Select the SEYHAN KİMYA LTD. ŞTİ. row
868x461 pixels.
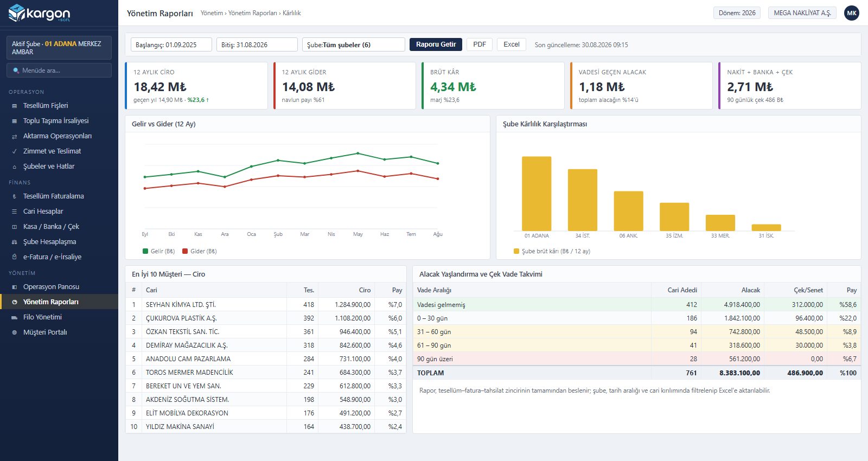coord(266,305)
